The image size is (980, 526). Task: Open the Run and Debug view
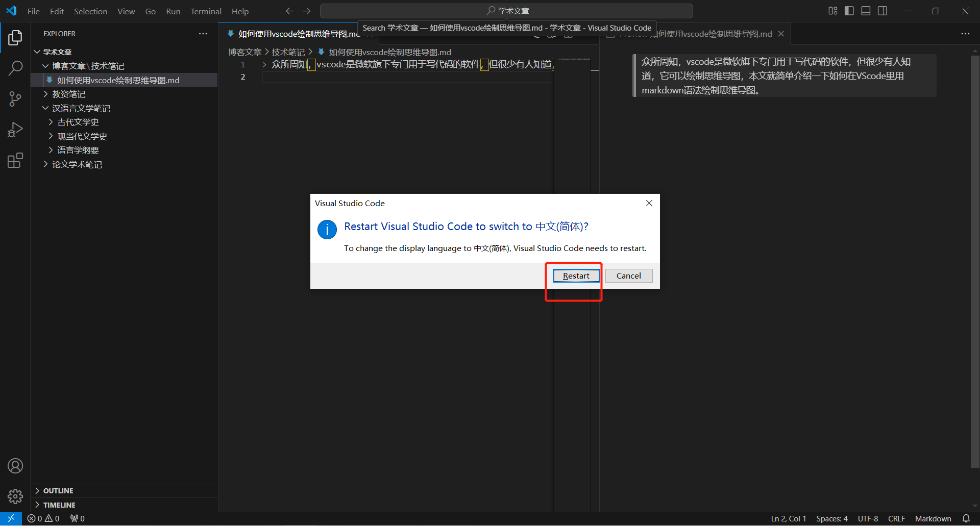[15, 130]
